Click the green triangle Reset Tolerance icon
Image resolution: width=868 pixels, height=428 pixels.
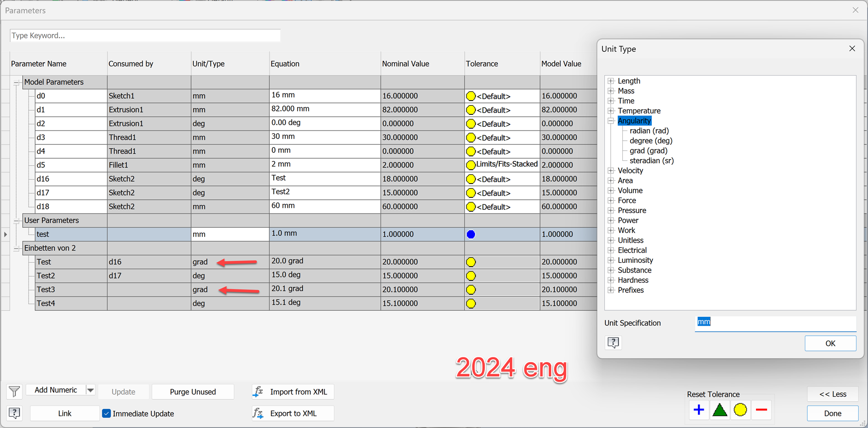(x=720, y=410)
